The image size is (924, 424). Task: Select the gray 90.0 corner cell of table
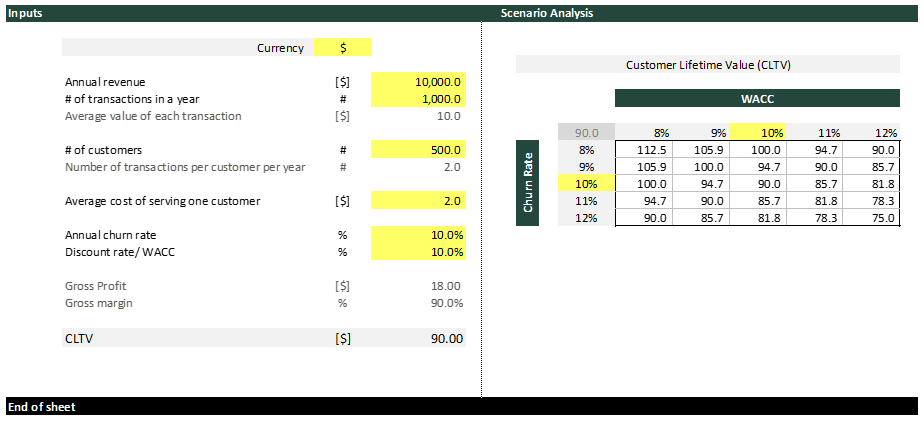click(x=586, y=132)
